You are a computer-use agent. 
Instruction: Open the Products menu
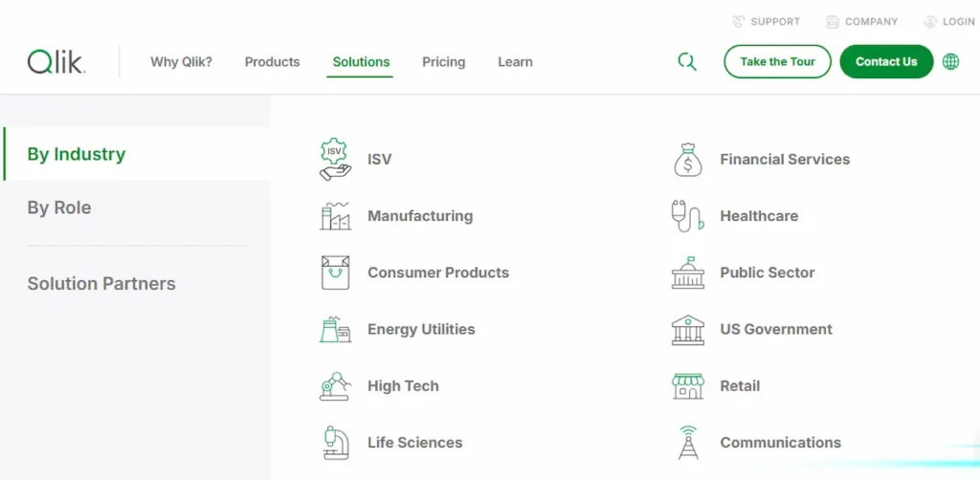pos(273,62)
